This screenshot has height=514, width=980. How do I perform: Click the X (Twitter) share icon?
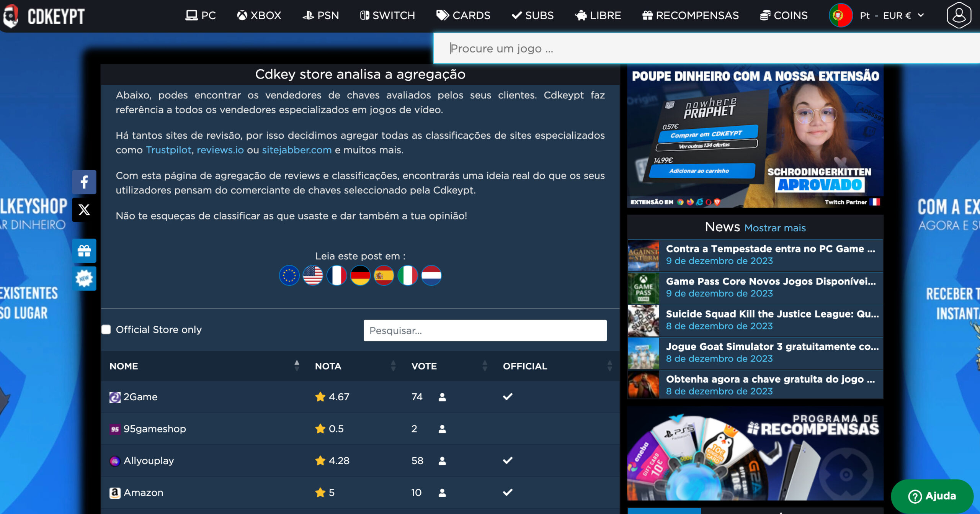[84, 210]
